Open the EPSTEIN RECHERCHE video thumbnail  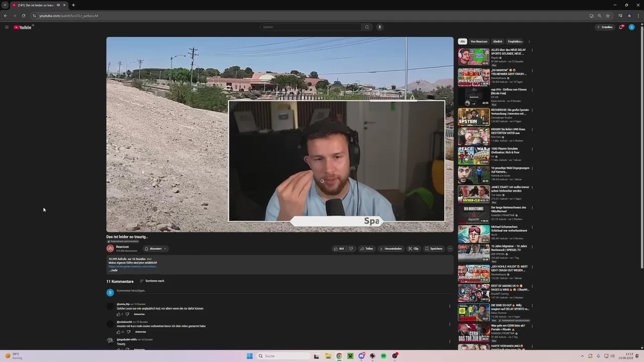tap(473, 117)
